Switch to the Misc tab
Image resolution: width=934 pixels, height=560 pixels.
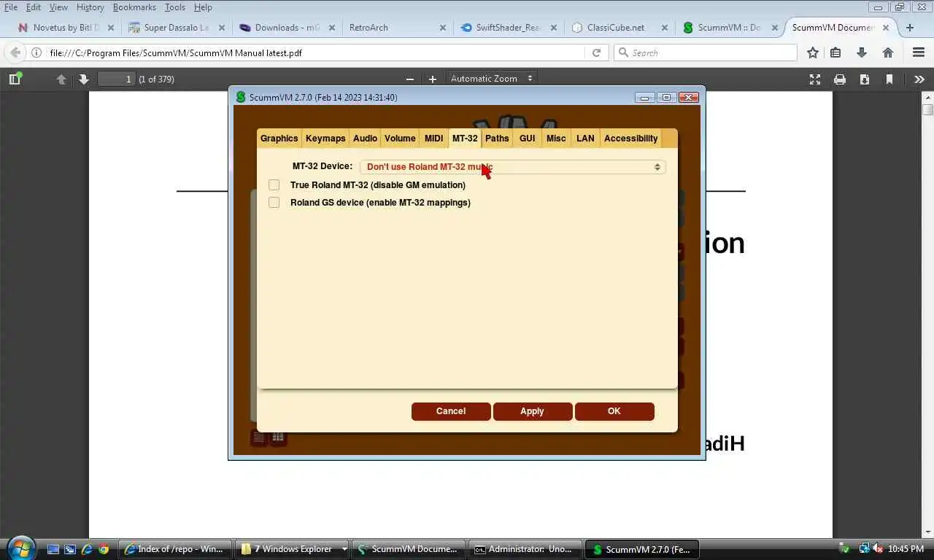[556, 139]
